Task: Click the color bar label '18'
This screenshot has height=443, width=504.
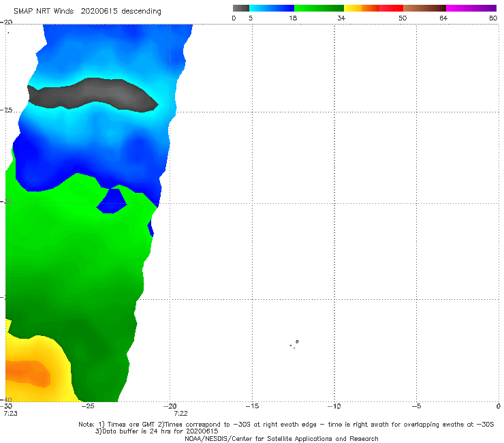Action: tap(292, 18)
